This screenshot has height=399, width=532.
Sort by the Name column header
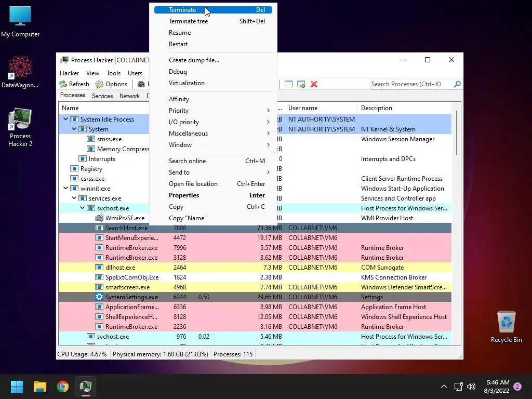pos(104,108)
